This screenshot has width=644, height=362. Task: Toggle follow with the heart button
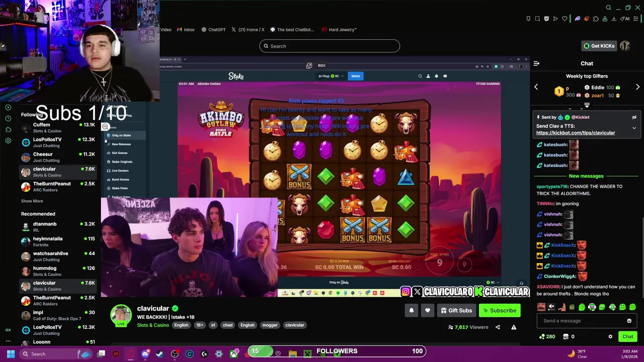[x=428, y=311]
